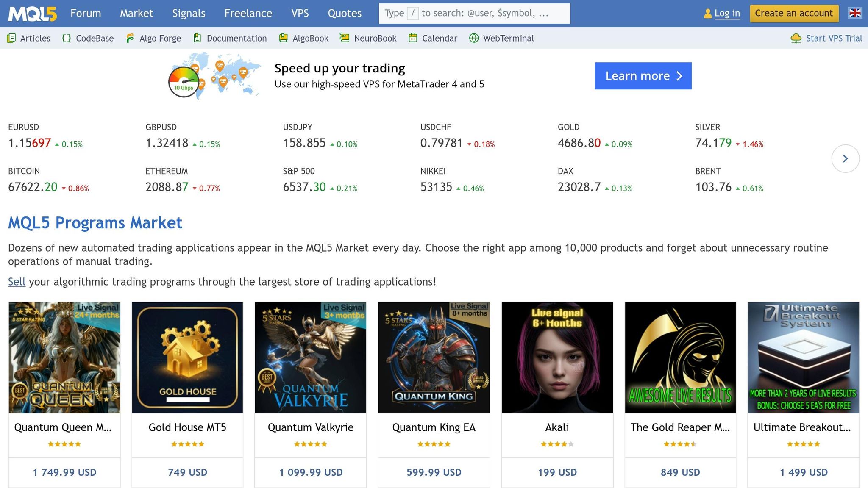Click the ETHEREUM quote 2088.87

point(167,187)
